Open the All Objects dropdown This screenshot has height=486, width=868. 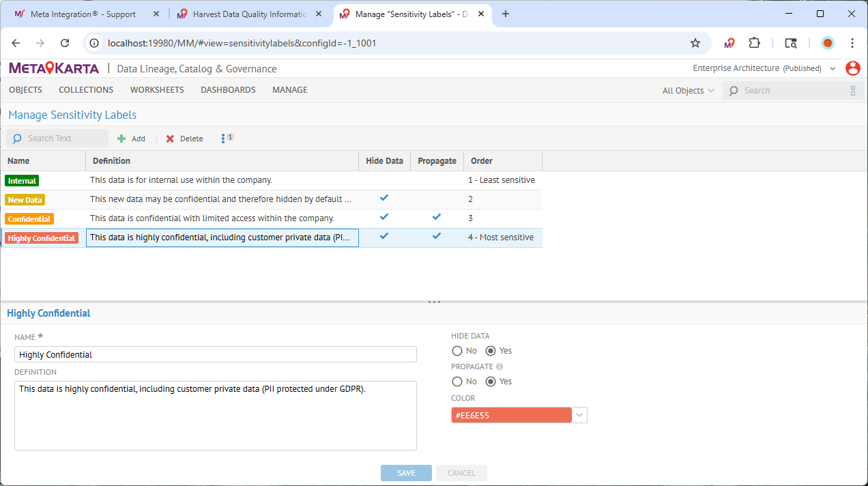coord(687,90)
